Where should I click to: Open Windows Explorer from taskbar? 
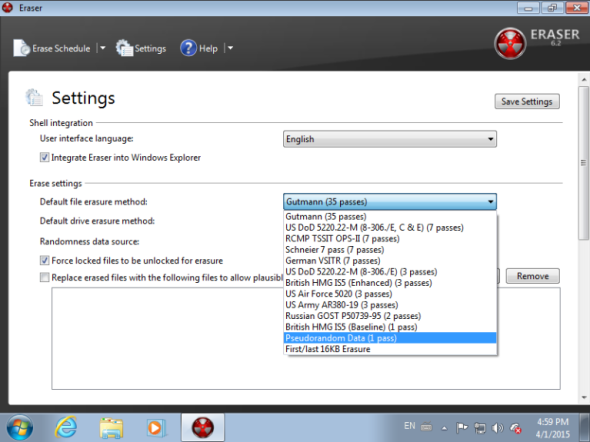point(111,428)
